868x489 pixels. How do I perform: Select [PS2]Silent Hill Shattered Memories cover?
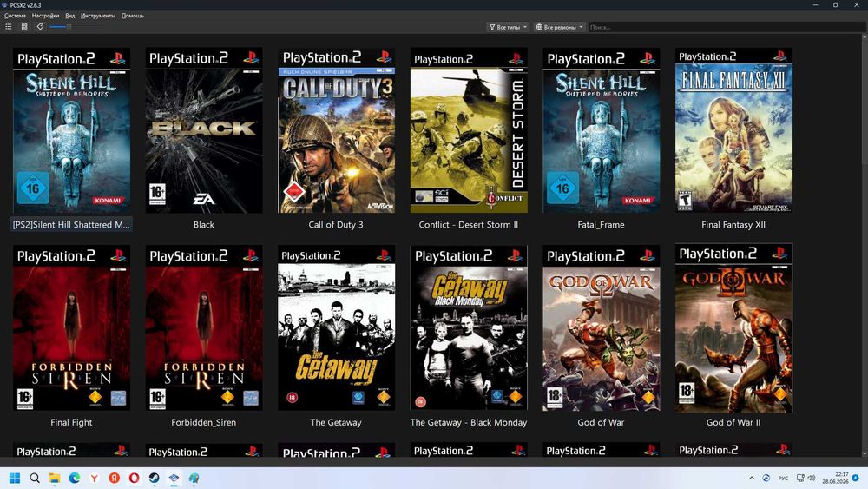click(71, 130)
